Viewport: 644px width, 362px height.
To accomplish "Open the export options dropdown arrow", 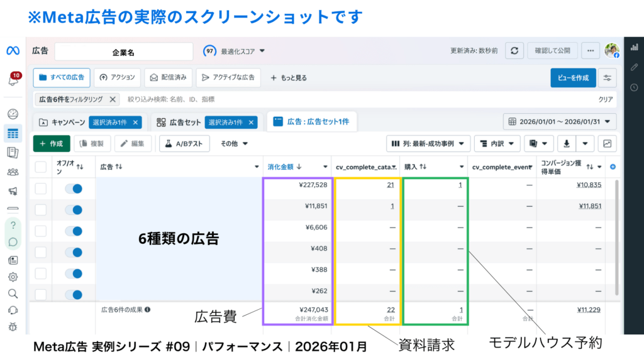I will pyautogui.click(x=586, y=144).
